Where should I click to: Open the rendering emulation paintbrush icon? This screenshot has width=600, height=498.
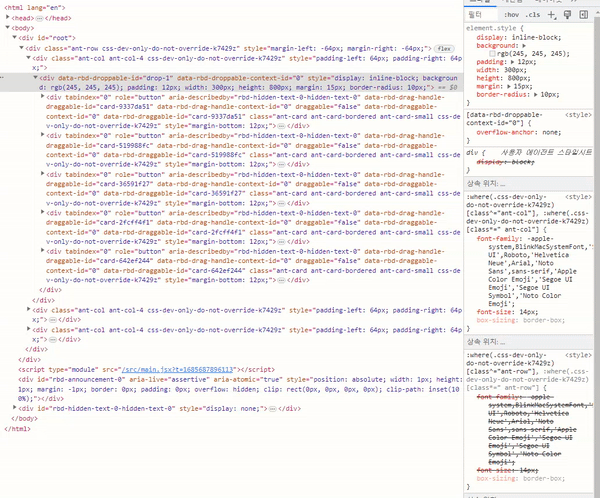567,15
